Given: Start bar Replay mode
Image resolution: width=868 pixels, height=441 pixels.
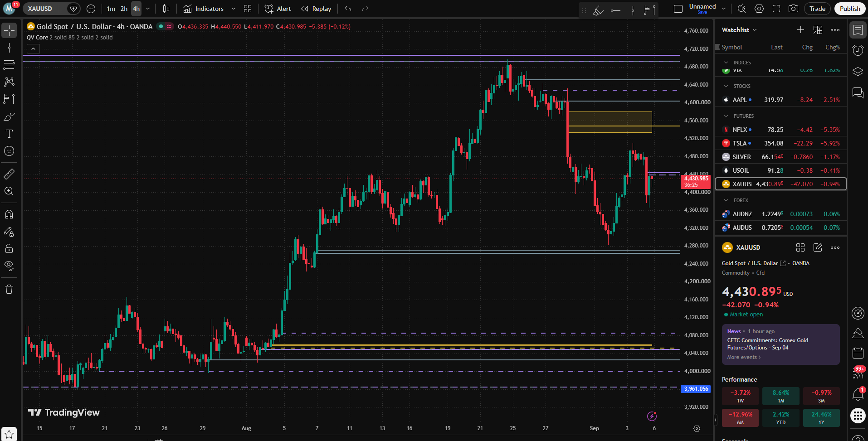Looking at the screenshot, I should pos(317,9).
